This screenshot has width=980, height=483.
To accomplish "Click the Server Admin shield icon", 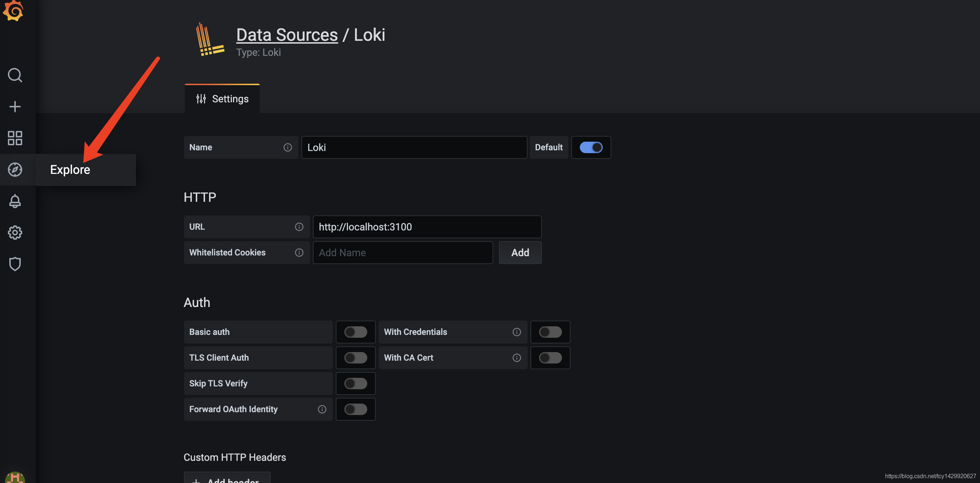I will point(15,264).
